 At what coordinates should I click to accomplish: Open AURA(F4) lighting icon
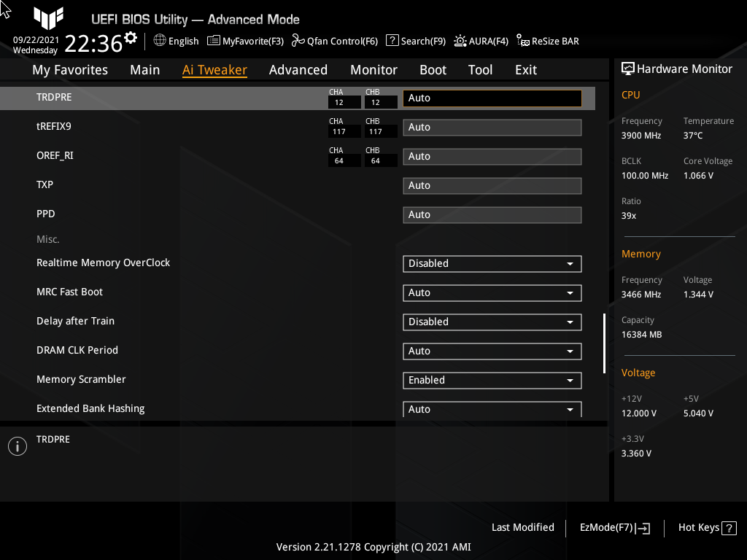[460, 41]
